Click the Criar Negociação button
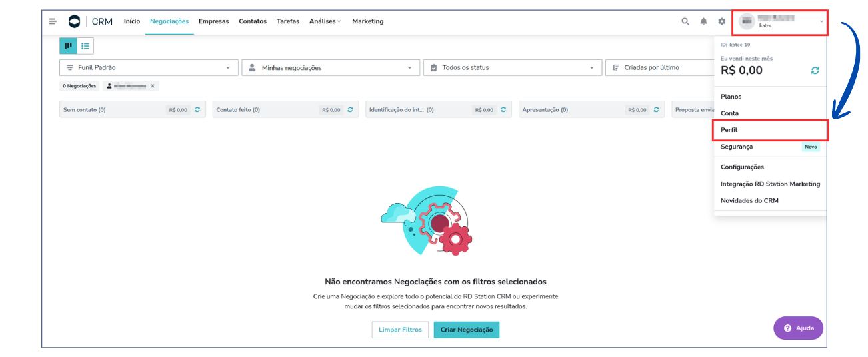 pyautogui.click(x=466, y=330)
